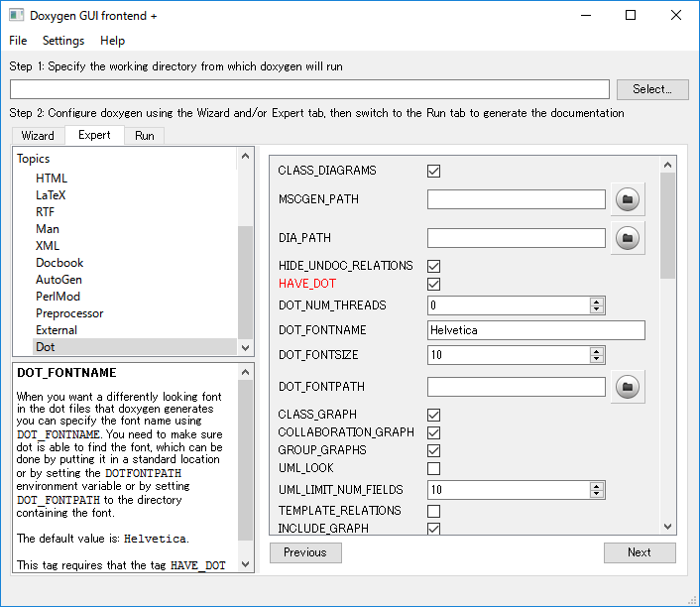Click help pane scroll-down arrow

pos(245,564)
